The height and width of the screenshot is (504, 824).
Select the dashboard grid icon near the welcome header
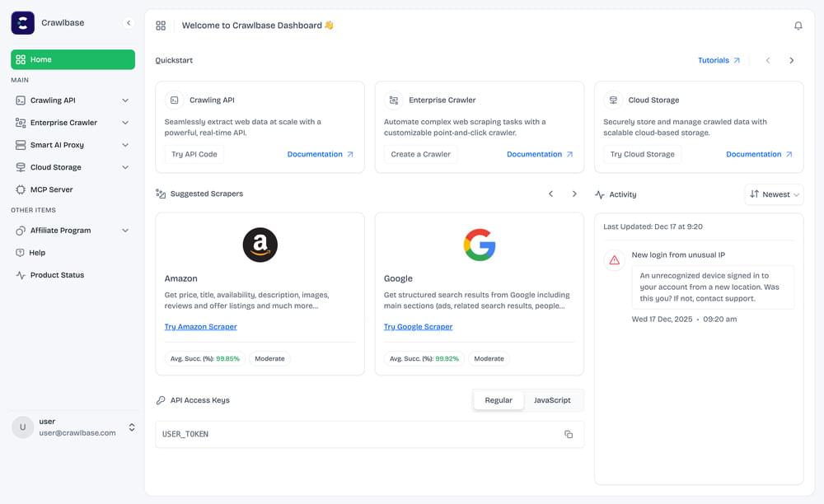tap(161, 26)
